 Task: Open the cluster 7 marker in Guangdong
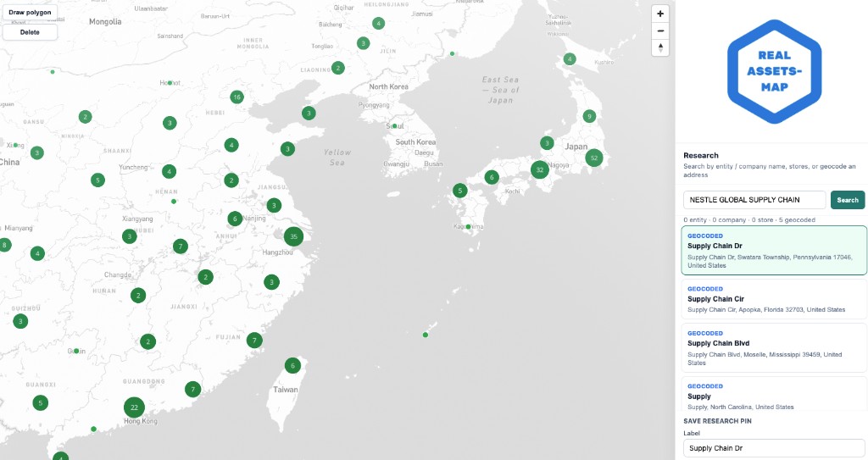point(192,389)
